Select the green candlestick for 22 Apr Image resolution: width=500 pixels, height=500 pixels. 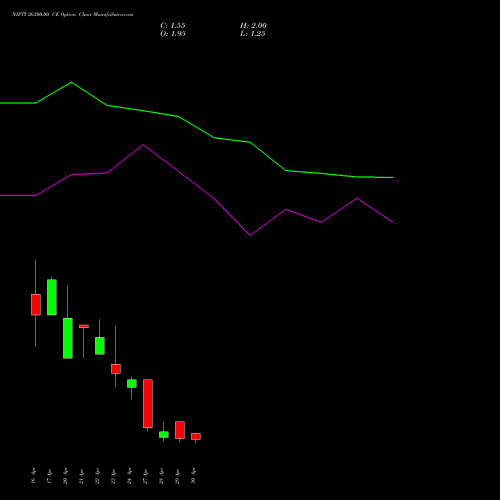coord(100,346)
